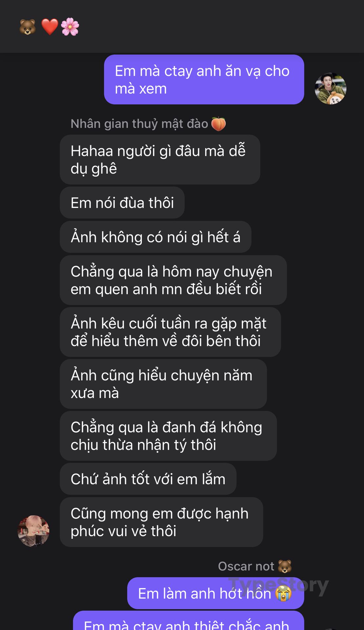Tap the pink flower emoji in header
The image size is (364, 630).
70,27
